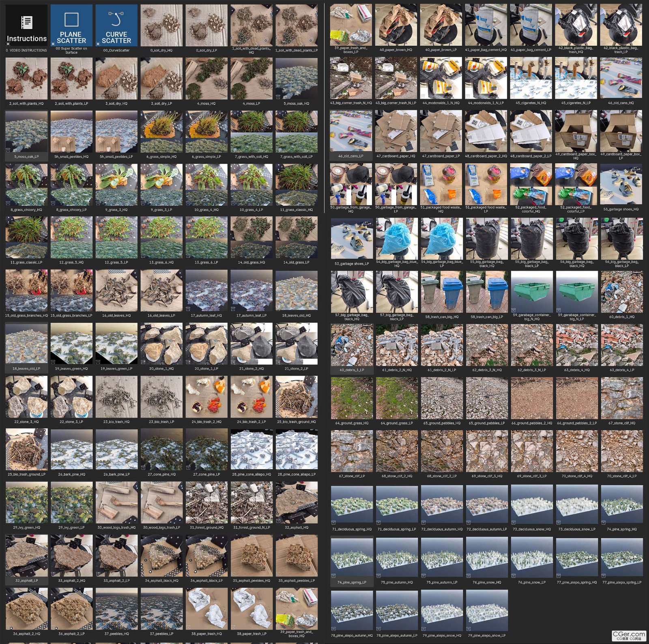The image size is (649, 644).
Task: Select the Curve Scatter tool icon
Action: coord(116,25)
